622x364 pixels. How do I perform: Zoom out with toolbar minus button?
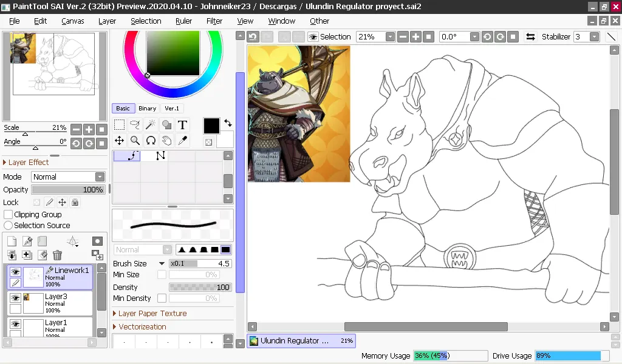click(x=403, y=37)
